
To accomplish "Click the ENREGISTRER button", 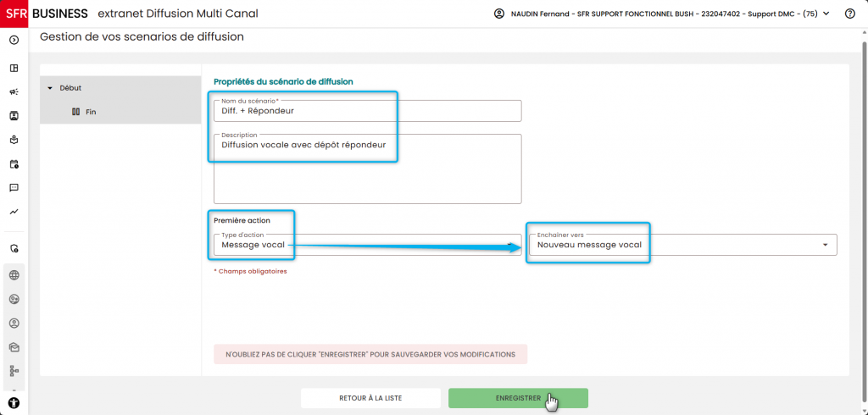I will click(518, 398).
